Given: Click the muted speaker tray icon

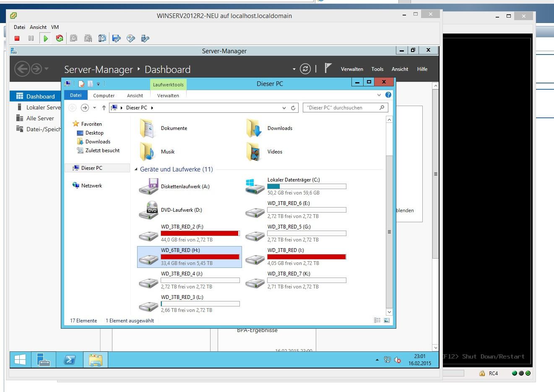Looking at the screenshot, I should tap(398, 360).
